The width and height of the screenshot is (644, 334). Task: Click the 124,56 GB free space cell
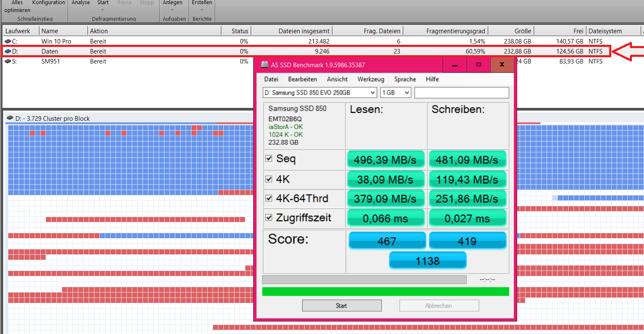tap(569, 51)
